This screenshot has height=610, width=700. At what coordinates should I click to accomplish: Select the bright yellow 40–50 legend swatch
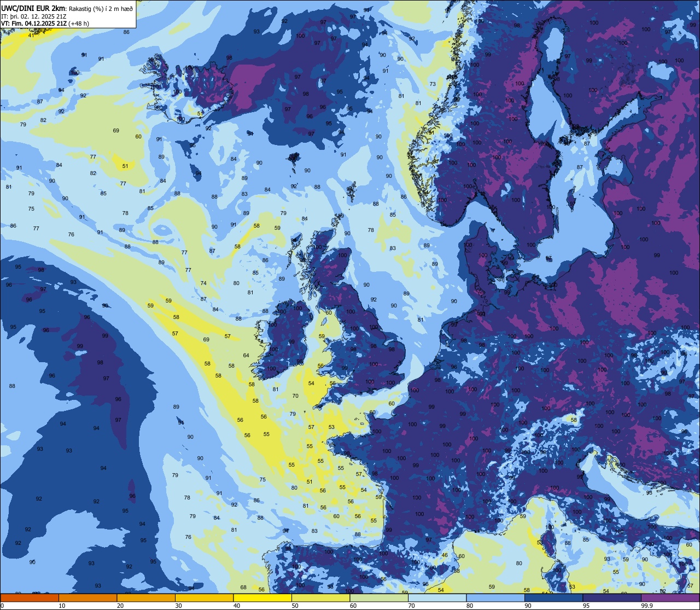tap(262, 598)
